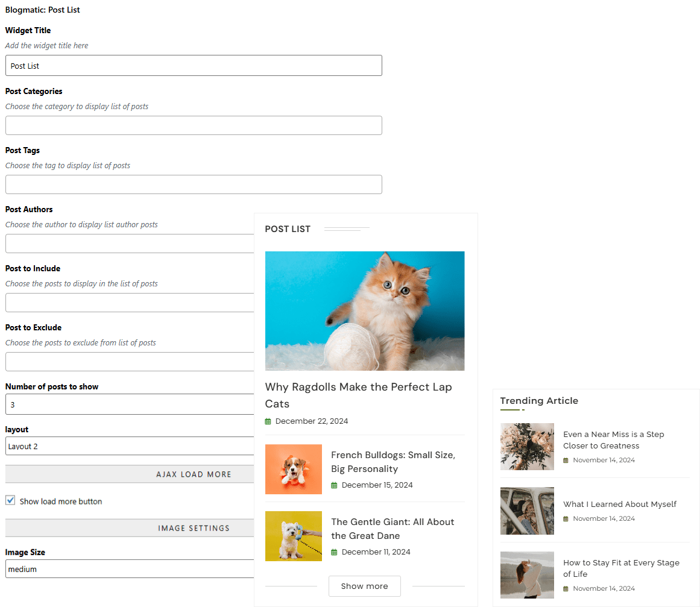Click the orange kitten featured image

pyautogui.click(x=365, y=310)
